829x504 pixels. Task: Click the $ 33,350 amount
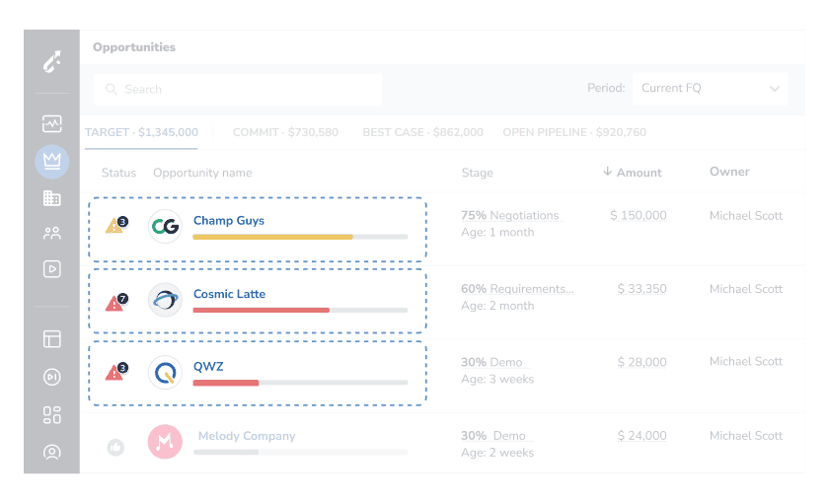(641, 289)
